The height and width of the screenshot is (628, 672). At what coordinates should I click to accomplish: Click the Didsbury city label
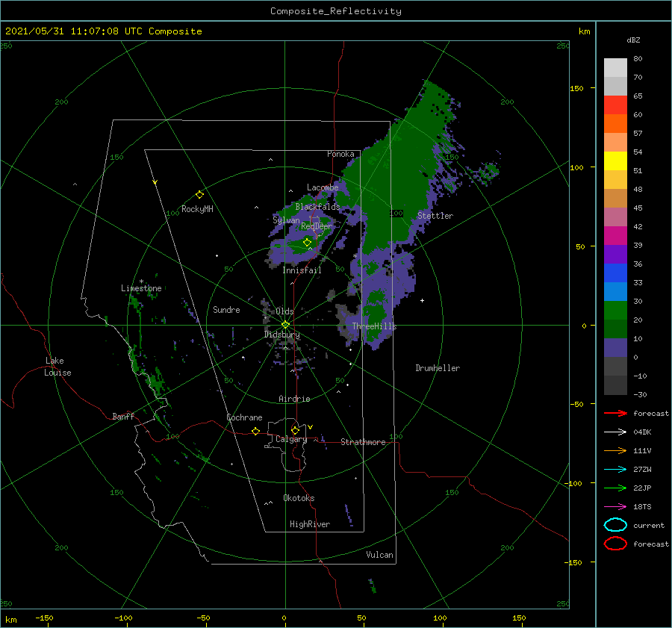pyautogui.click(x=282, y=335)
